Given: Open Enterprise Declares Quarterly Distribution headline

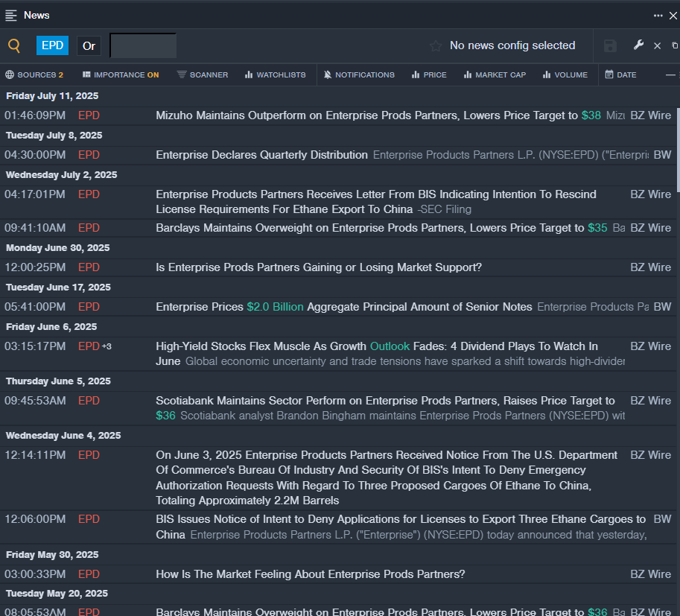Looking at the screenshot, I should click(261, 155).
